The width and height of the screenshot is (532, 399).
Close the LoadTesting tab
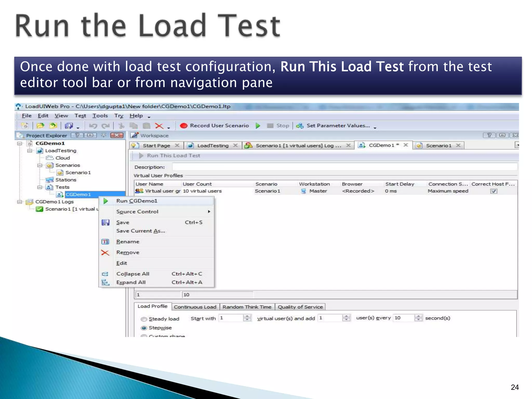click(235, 145)
